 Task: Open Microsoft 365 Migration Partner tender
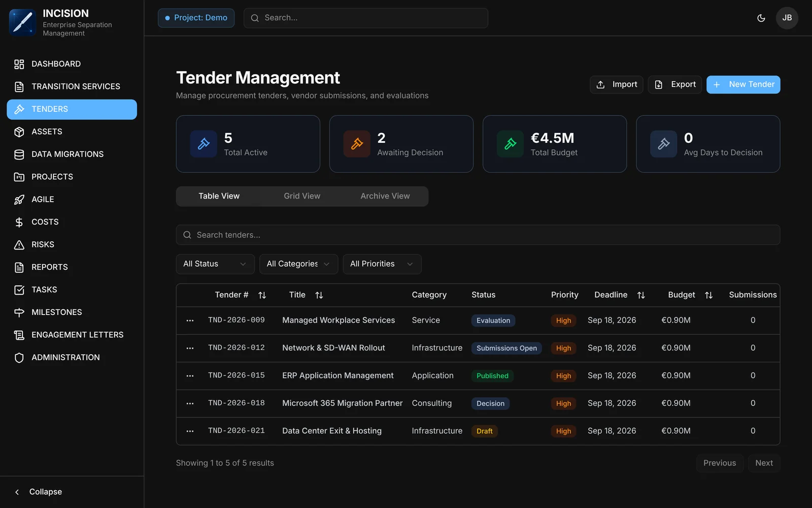click(x=343, y=403)
